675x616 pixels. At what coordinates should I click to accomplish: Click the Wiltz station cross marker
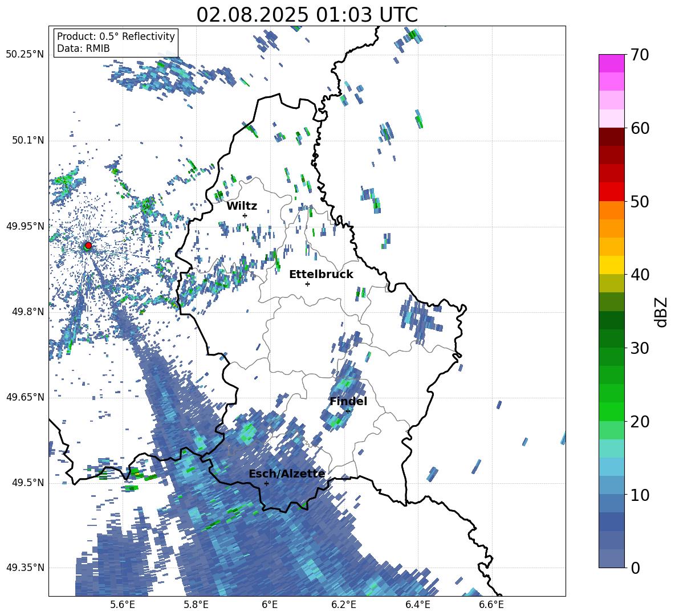245,215
